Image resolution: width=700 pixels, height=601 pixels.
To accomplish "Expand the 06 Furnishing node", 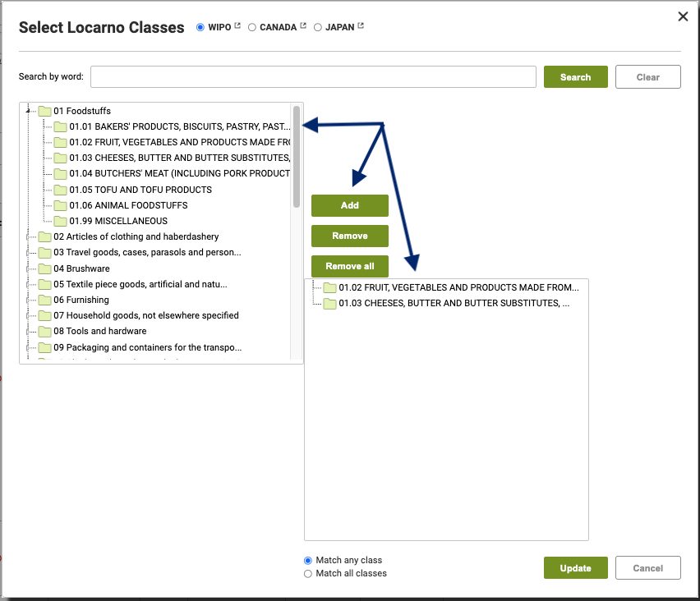I will click(x=28, y=300).
